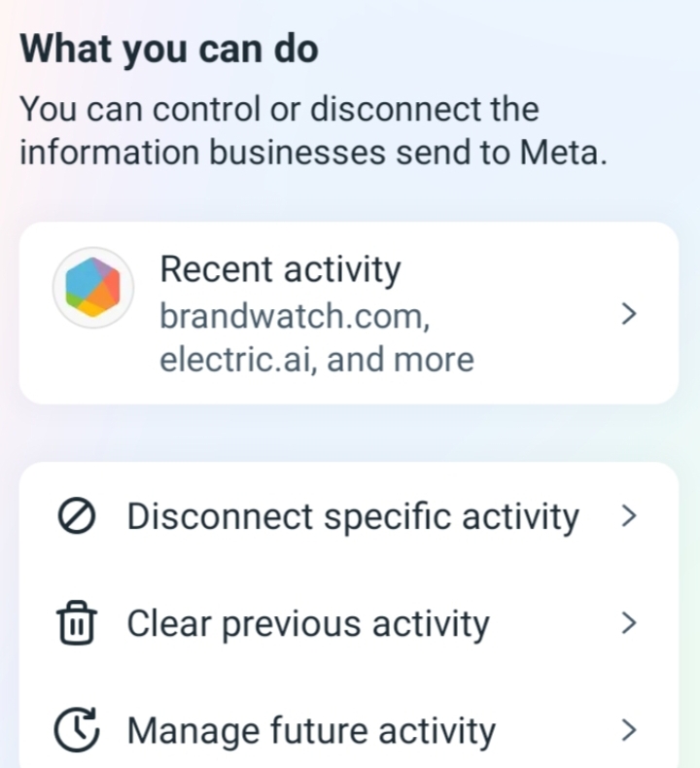
Task: Click the 'You can control or disconnect' line
Action: [279, 108]
